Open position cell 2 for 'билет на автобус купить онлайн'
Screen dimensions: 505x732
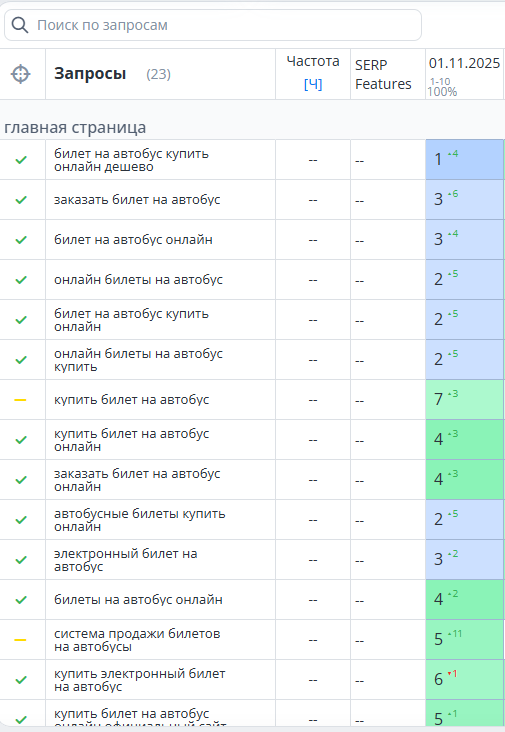464,320
